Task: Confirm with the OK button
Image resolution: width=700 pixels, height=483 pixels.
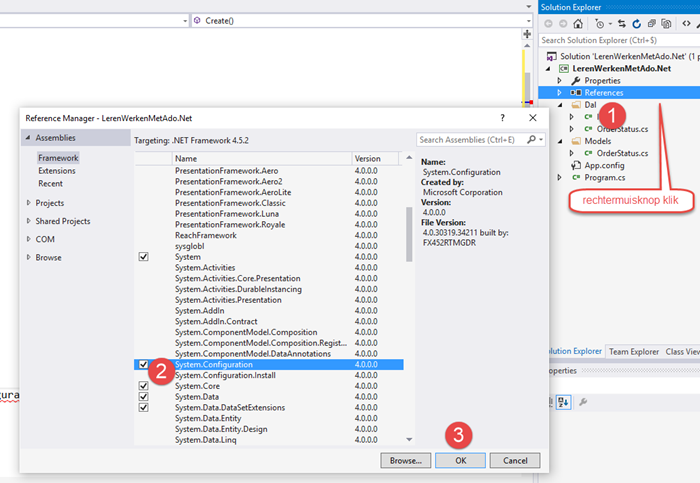Action: click(461, 461)
